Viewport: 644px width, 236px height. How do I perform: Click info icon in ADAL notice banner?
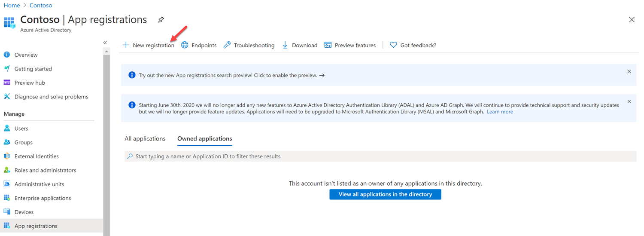point(132,105)
